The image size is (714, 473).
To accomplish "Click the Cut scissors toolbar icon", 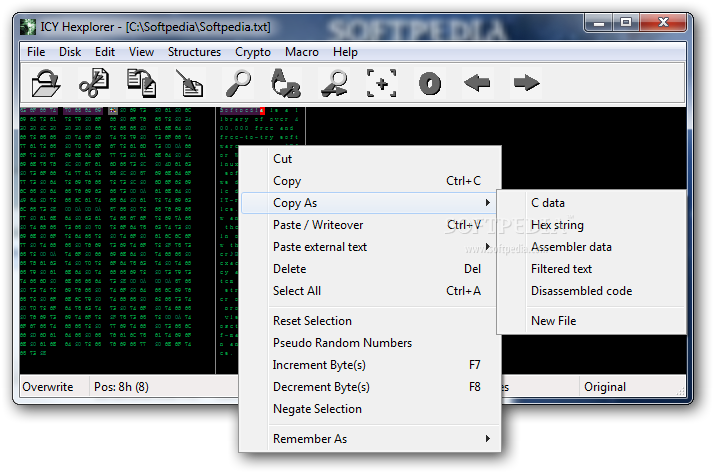I will click(x=94, y=83).
